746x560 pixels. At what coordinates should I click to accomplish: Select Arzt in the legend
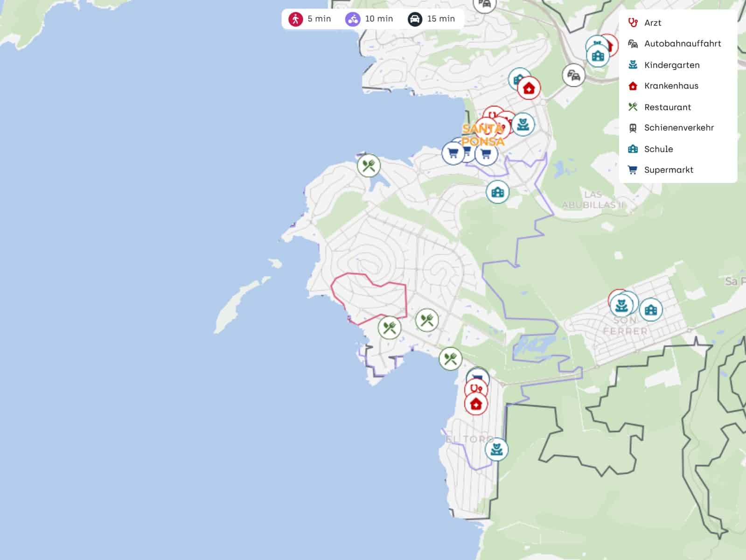click(652, 23)
